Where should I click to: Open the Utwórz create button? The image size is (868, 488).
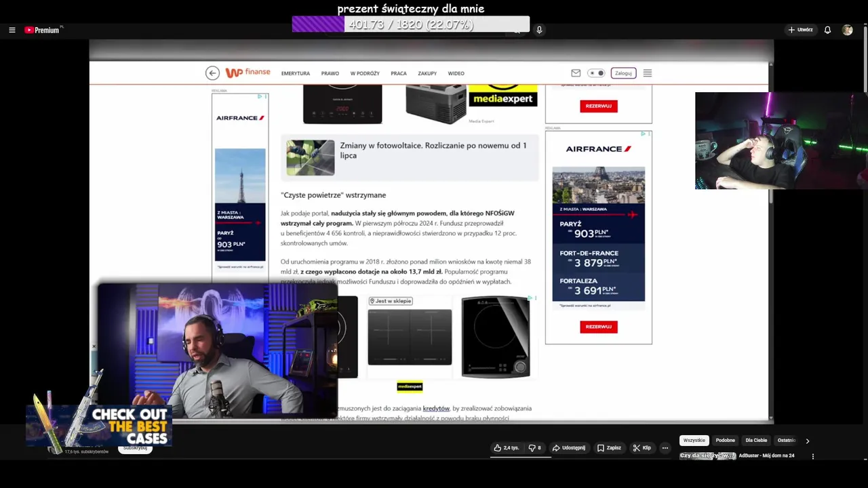pyautogui.click(x=801, y=30)
